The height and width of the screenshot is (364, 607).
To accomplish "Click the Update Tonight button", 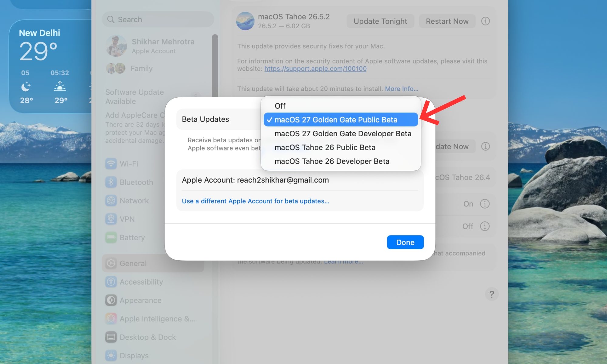I will (x=380, y=21).
